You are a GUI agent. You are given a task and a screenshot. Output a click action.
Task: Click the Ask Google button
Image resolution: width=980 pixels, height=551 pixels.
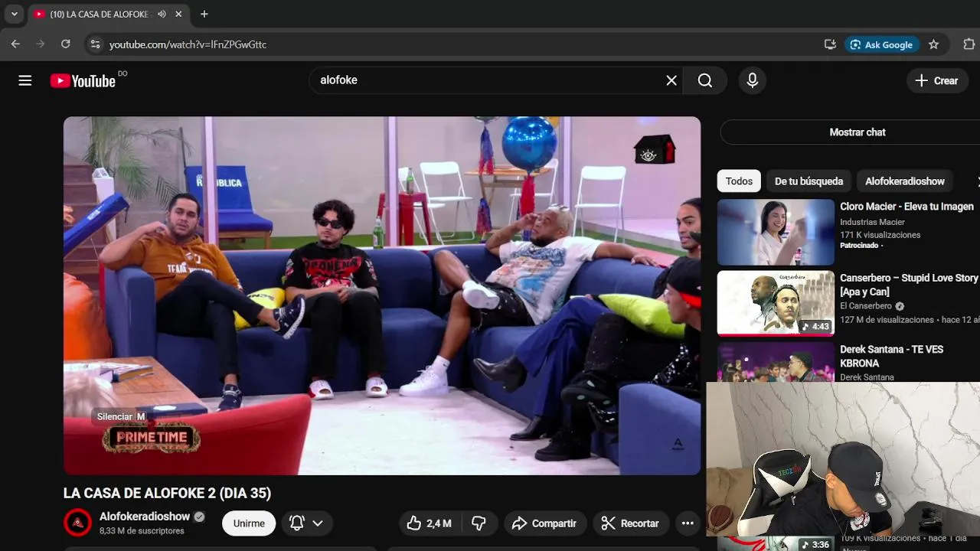(881, 44)
